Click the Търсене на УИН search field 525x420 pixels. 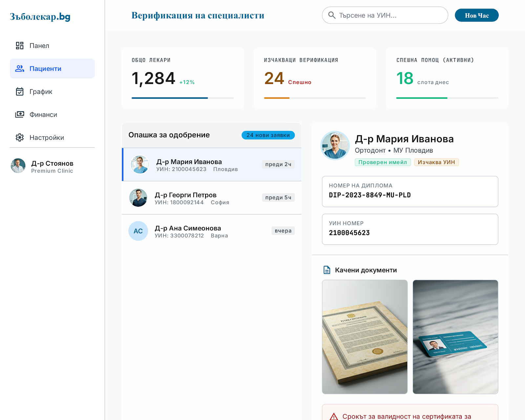click(x=385, y=15)
